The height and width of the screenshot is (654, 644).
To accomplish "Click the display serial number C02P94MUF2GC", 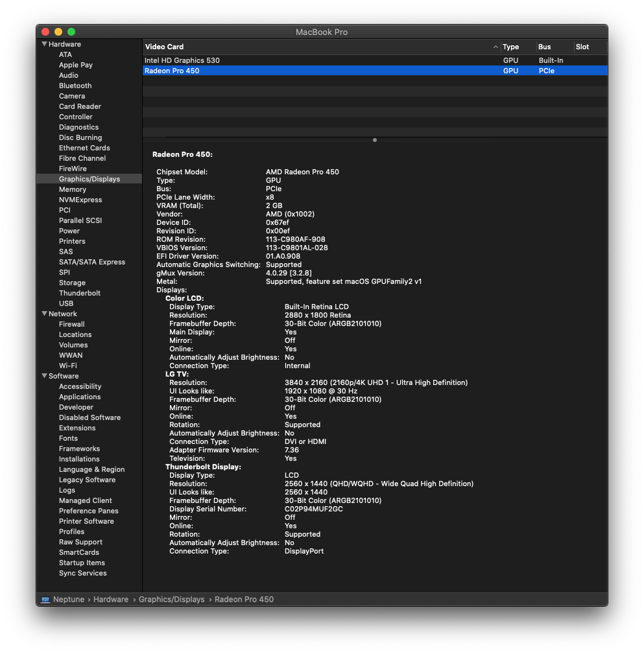I will pos(314,509).
